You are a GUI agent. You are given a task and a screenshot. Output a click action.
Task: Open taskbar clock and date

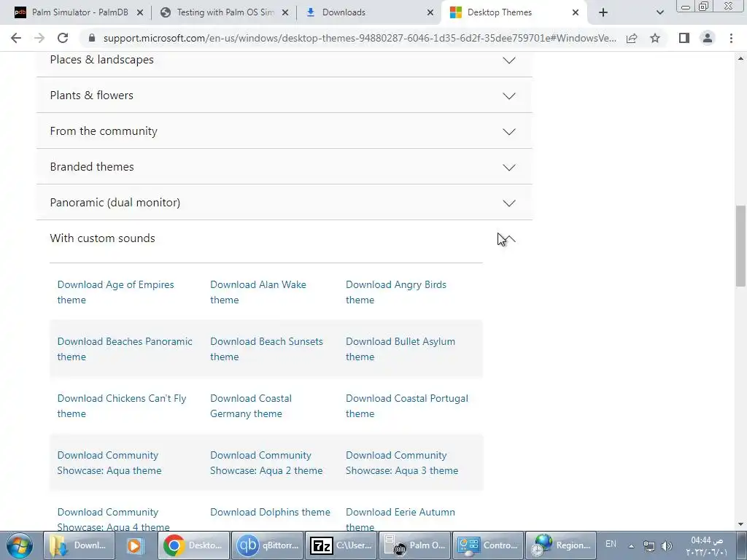pos(707,546)
